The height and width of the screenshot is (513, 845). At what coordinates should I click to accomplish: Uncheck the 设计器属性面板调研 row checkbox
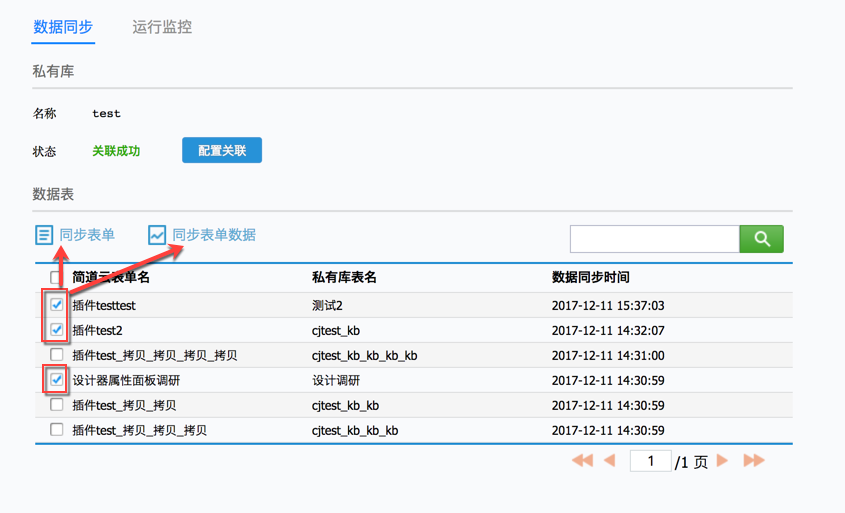[x=57, y=380]
